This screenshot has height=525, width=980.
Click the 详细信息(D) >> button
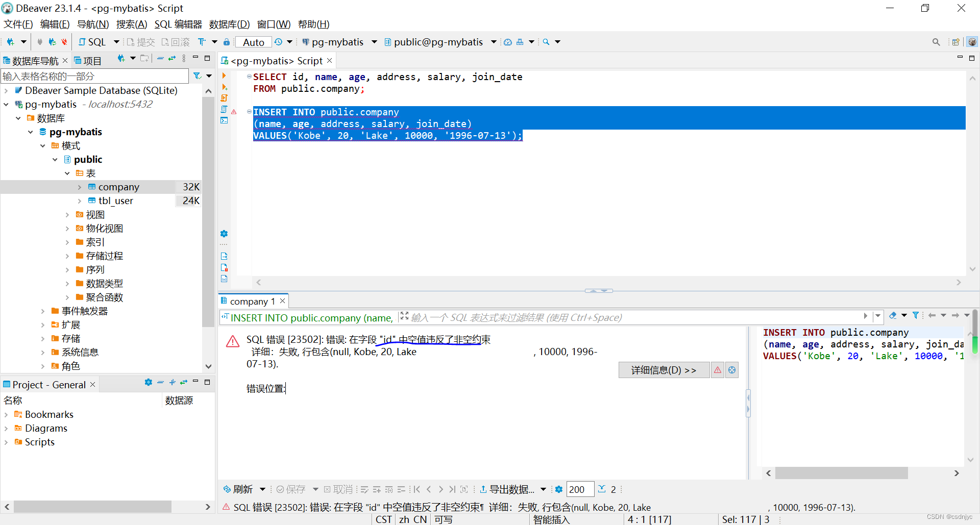(x=664, y=370)
